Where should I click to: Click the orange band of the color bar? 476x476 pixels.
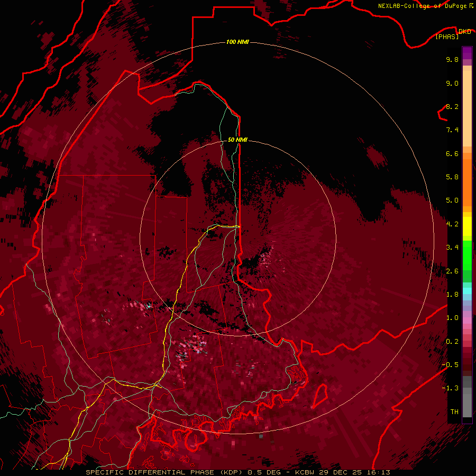467,182
